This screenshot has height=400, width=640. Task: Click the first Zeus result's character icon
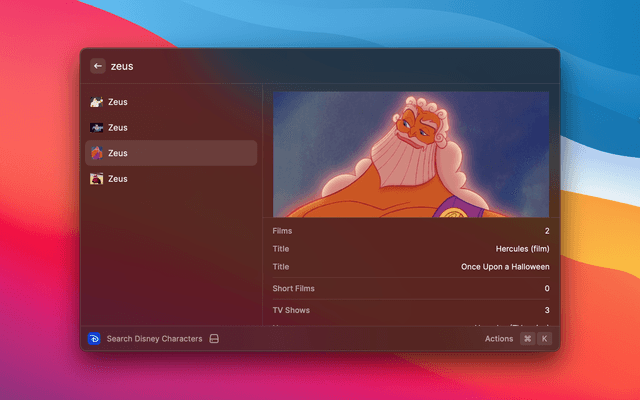tap(97, 102)
